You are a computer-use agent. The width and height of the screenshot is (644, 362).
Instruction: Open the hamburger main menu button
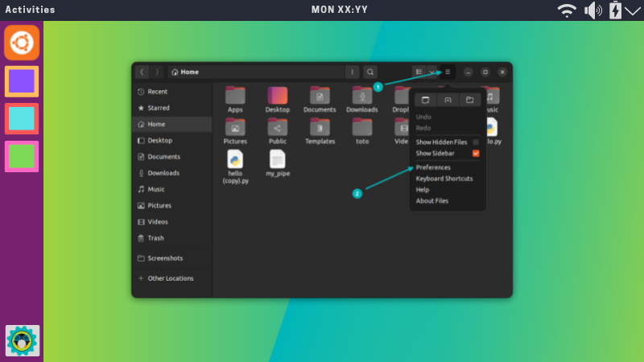pos(448,72)
